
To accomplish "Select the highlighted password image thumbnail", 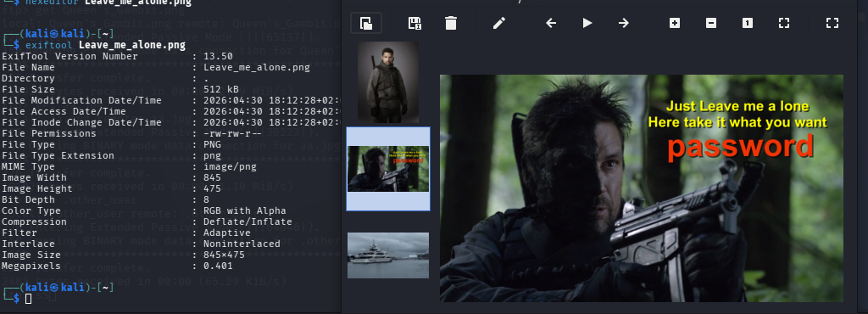I will [388, 169].
